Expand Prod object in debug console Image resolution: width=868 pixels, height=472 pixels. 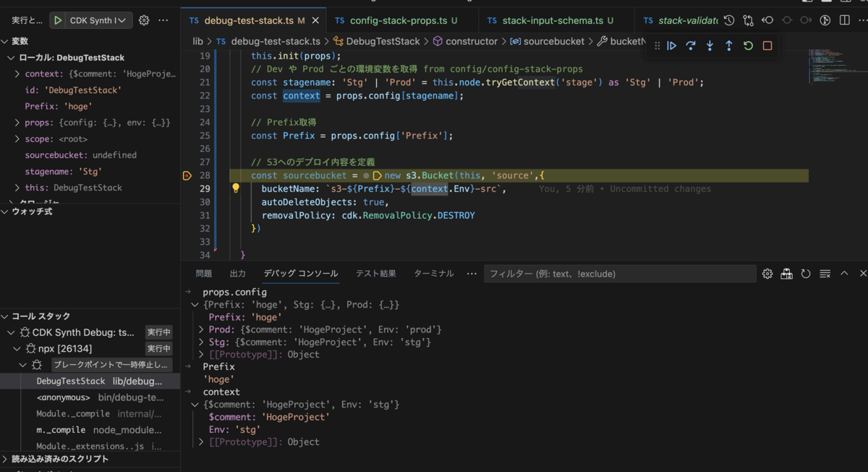click(201, 329)
